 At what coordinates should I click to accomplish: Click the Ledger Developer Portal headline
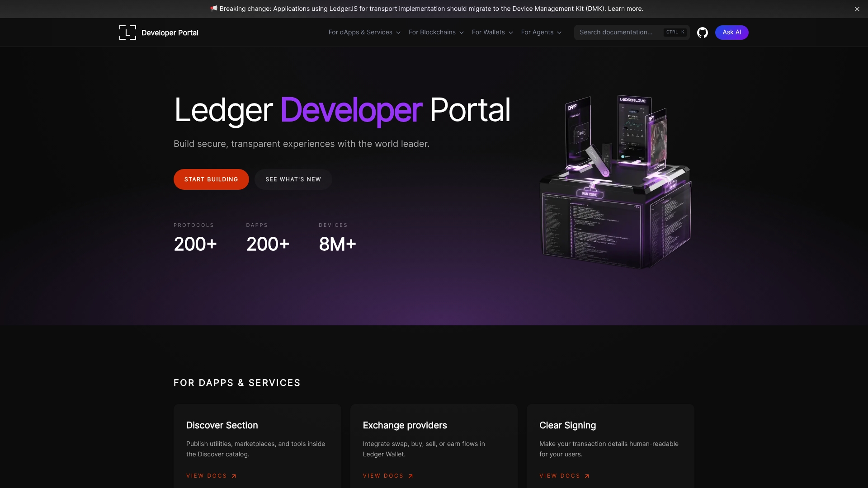click(342, 110)
